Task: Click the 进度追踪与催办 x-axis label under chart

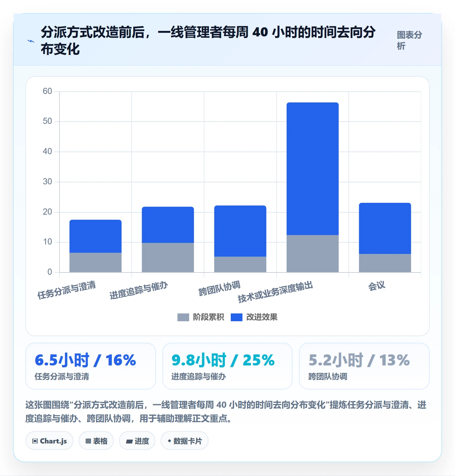Action: point(139,290)
